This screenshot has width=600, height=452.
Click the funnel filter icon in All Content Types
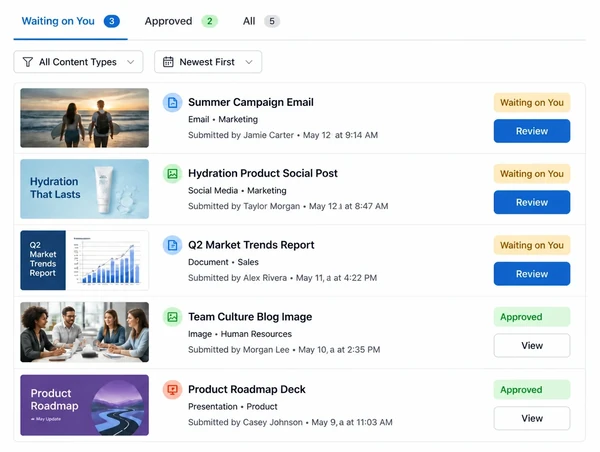click(x=28, y=62)
